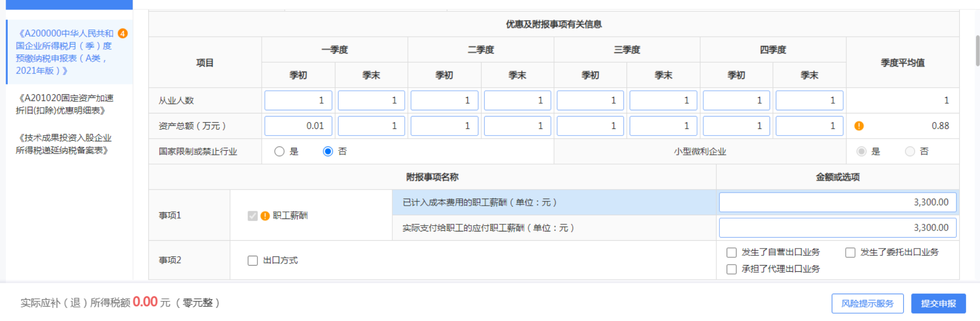Open the A200000 企业所得税预缴纳税申报表 tab
The height and width of the screenshot is (321, 980).
pos(64,52)
